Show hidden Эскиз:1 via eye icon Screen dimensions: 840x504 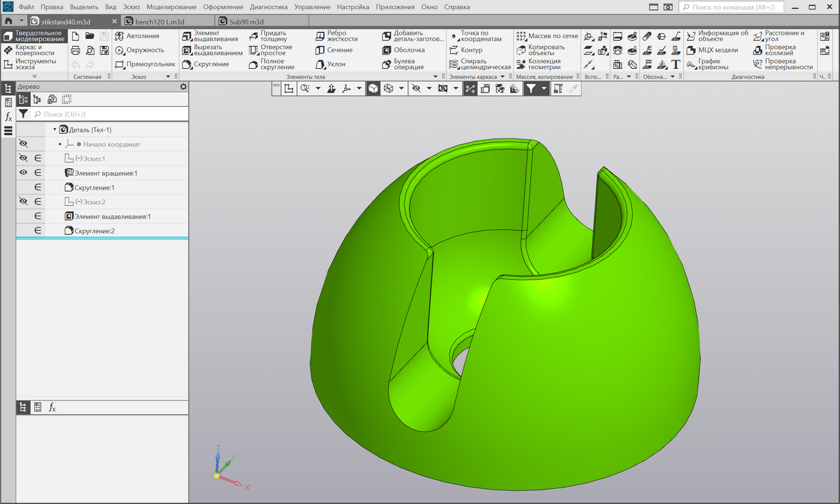(23, 158)
